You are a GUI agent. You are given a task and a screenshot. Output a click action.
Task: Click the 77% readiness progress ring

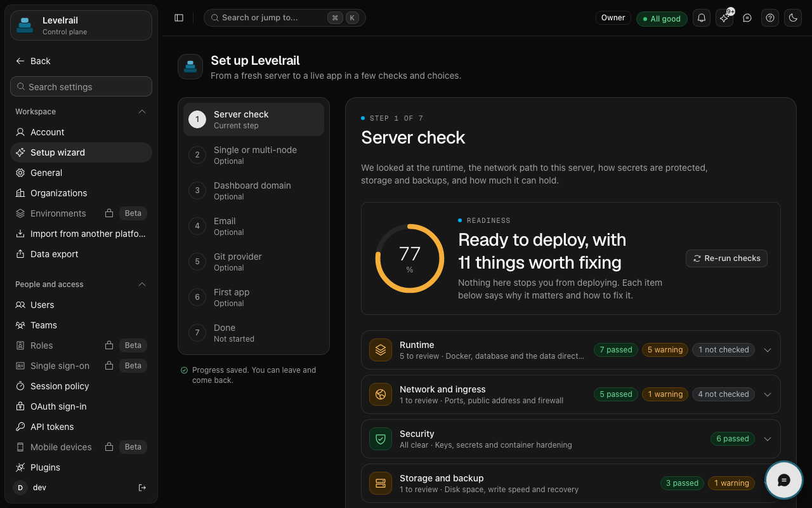tap(410, 258)
